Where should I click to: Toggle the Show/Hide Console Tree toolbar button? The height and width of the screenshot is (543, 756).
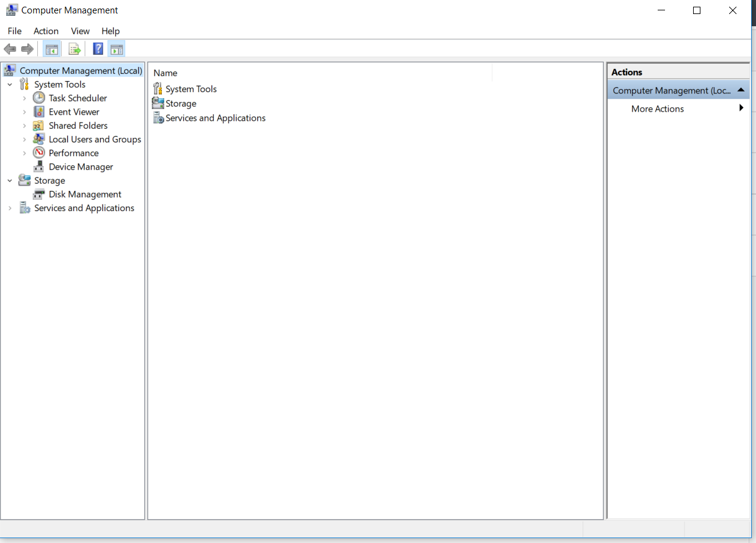pos(52,49)
